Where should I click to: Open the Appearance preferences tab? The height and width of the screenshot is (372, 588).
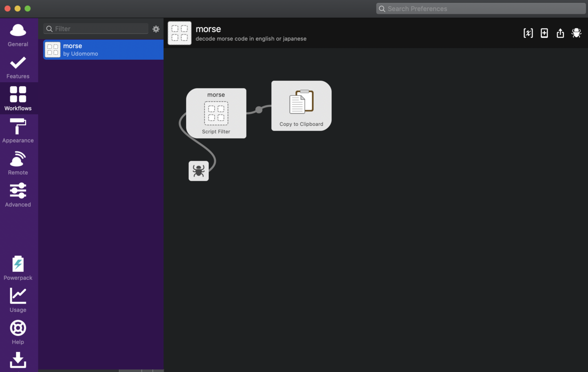click(18, 131)
